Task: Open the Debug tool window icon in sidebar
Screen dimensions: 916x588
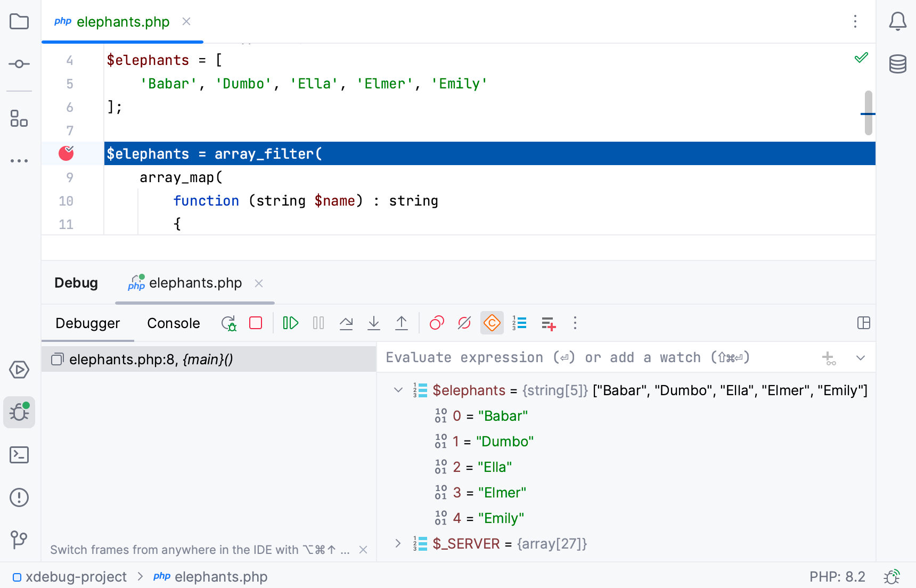Action: [19, 412]
